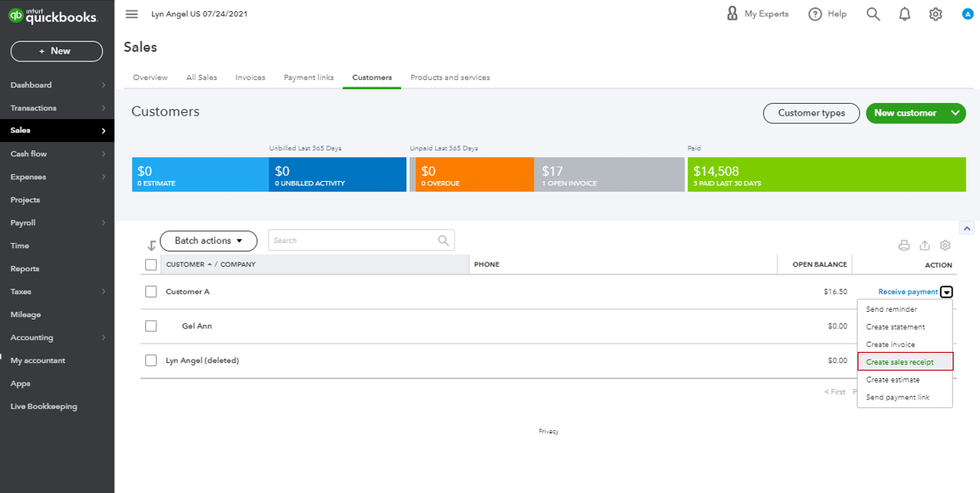Toggle the hamburger navigation menu
The width and height of the screenshot is (980, 493).
point(131,14)
